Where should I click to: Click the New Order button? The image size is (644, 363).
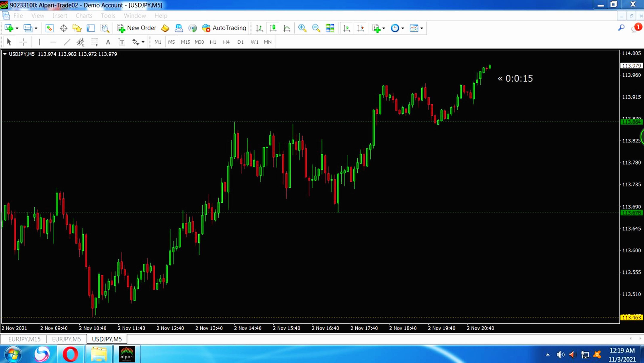coord(137,28)
